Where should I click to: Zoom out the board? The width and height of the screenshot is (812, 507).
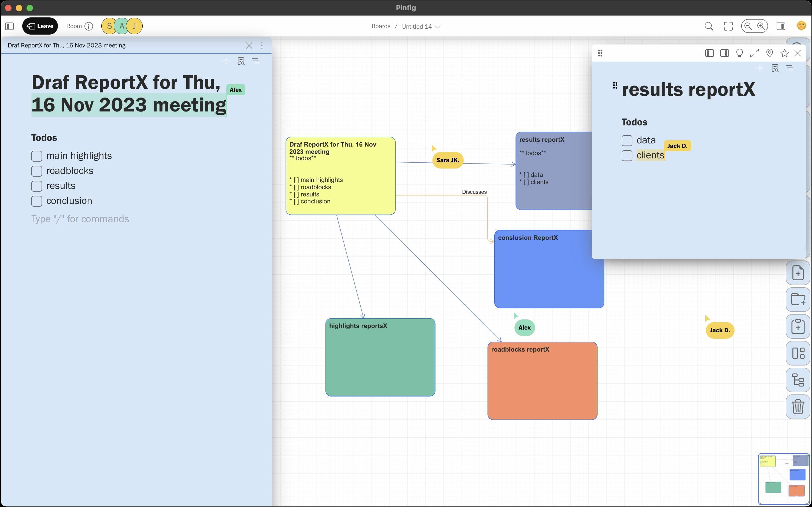pyautogui.click(x=748, y=26)
